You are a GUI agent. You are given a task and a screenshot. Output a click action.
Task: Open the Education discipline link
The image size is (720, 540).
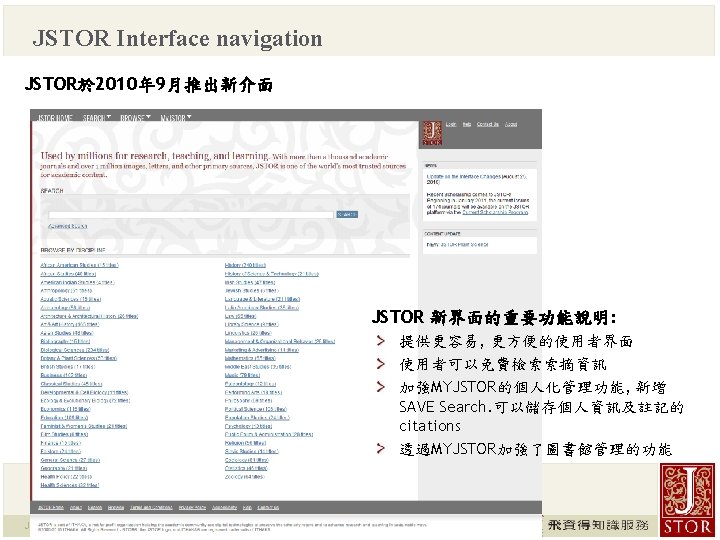[64, 418]
